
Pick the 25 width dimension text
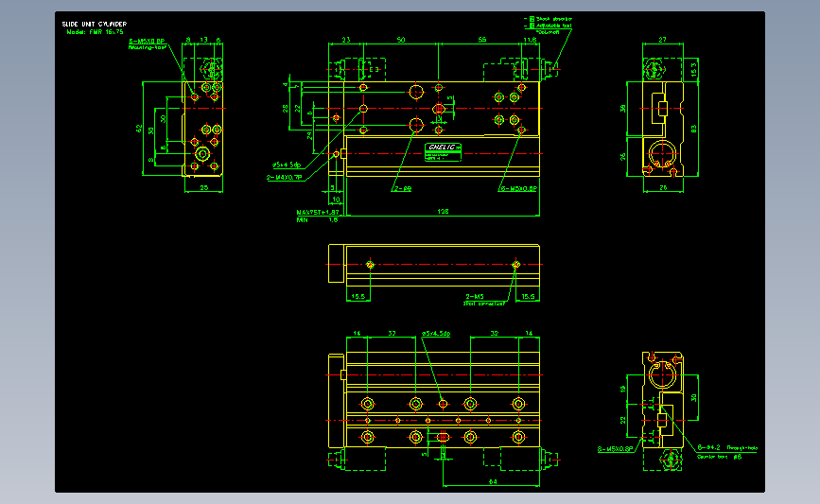coord(204,187)
